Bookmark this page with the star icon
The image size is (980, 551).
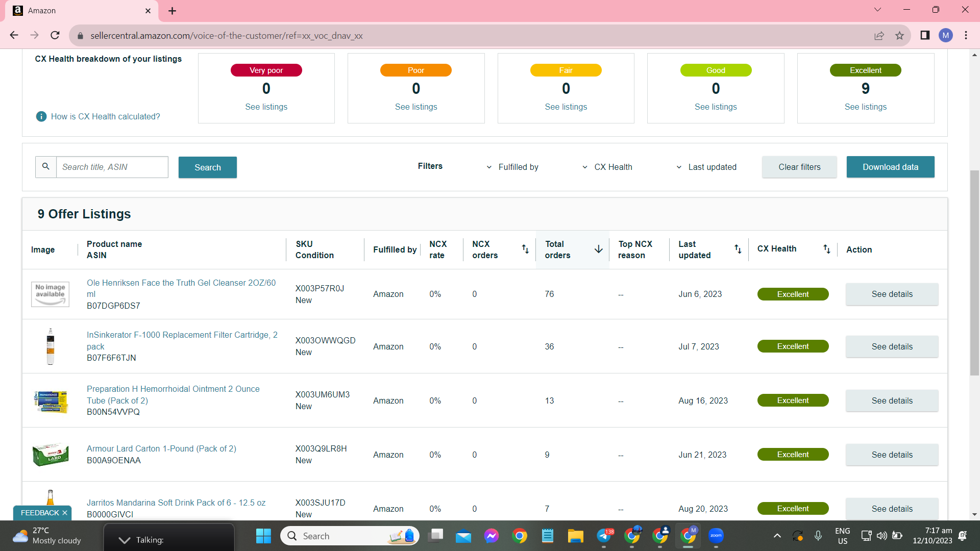pos(899,36)
